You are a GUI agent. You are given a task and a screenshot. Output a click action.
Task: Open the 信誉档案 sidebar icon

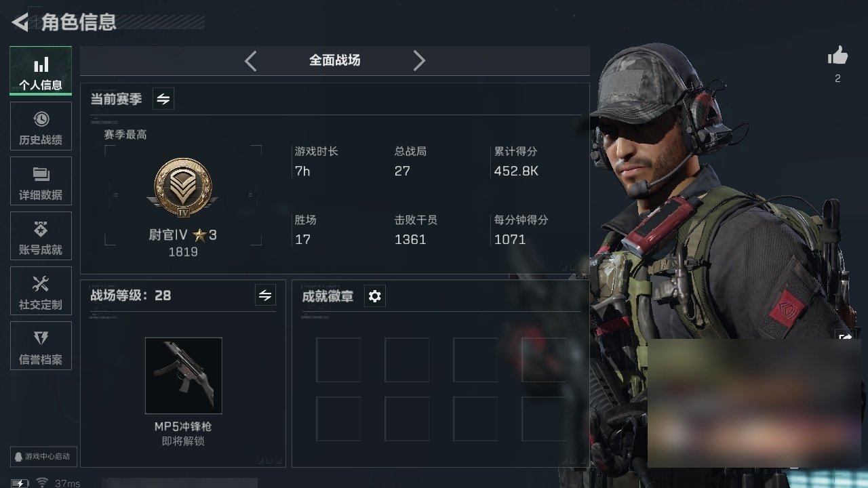coord(41,346)
